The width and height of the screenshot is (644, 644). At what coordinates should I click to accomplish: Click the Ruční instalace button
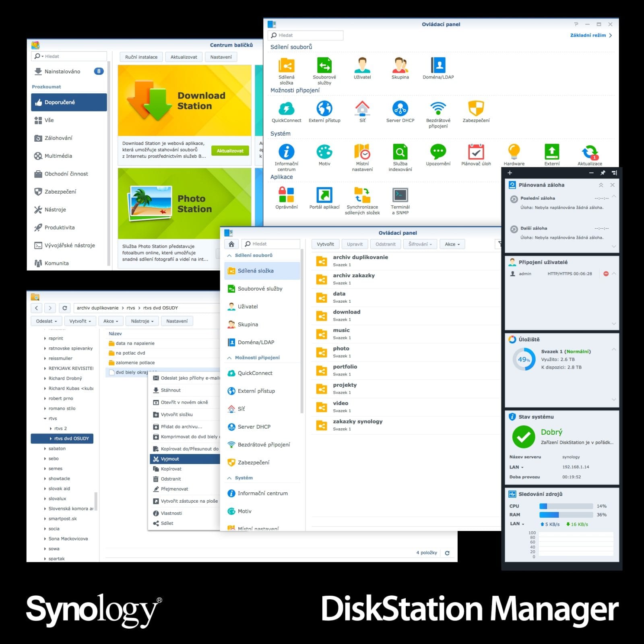pyautogui.click(x=141, y=57)
